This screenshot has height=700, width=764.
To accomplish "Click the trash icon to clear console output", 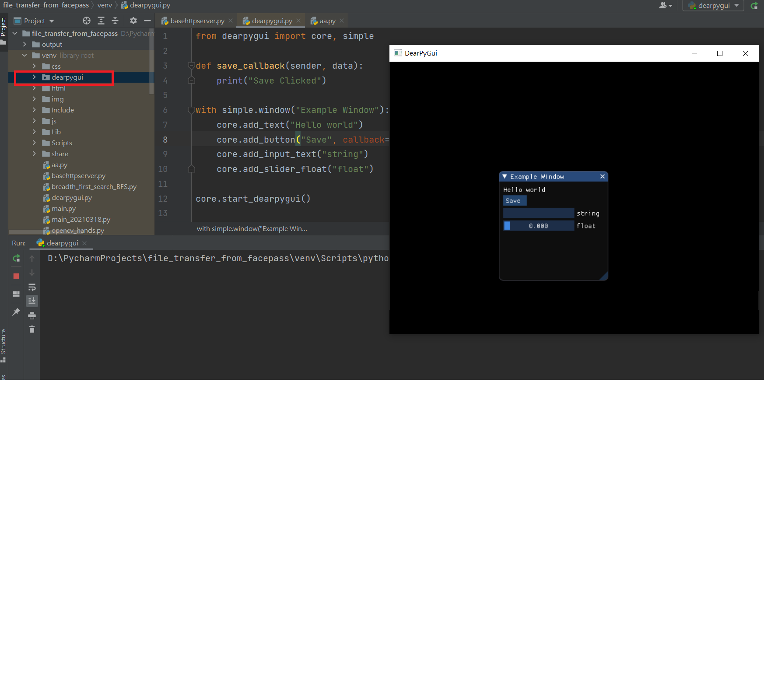I will coord(32,329).
